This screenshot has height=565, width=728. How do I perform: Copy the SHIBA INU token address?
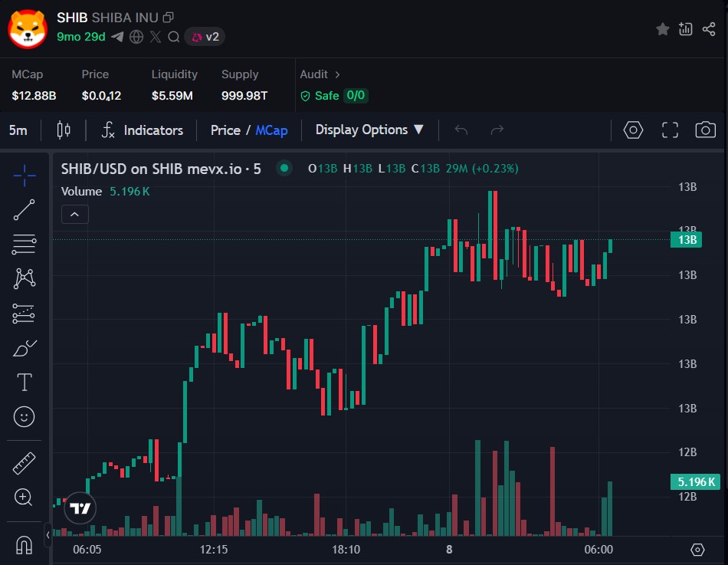[168, 18]
